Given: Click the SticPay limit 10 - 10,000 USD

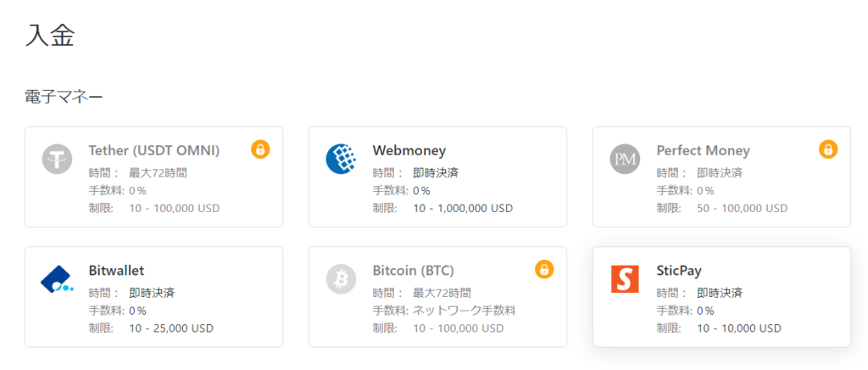Looking at the screenshot, I should tap(739, 328).
